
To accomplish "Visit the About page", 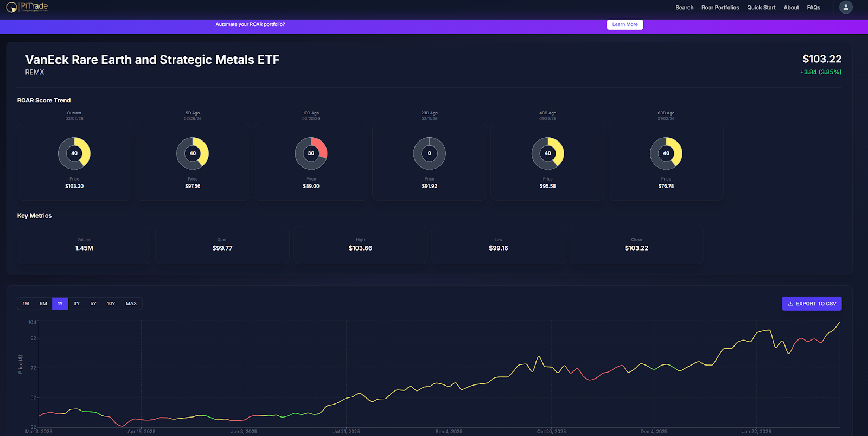I will click(792, 8).
